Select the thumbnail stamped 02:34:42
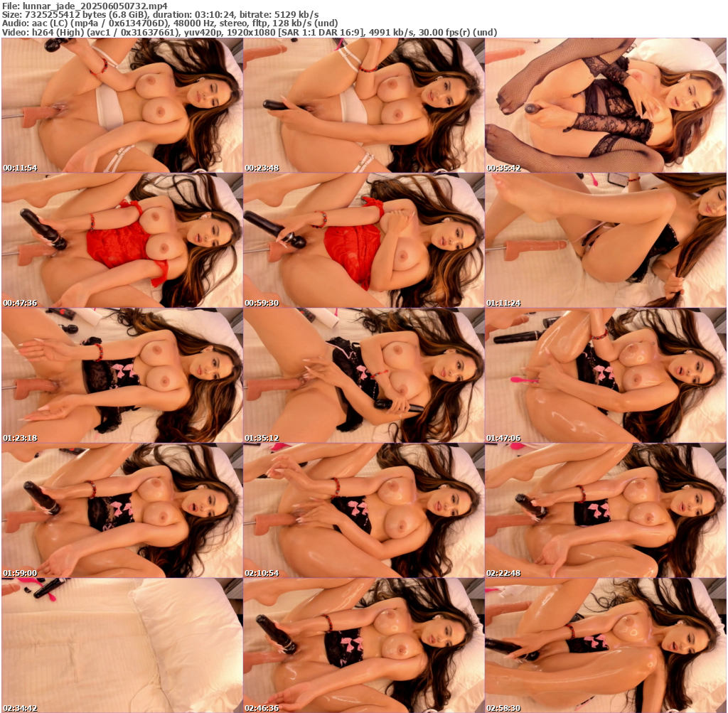Screen dimensions: 728x713 click(x=122, y=645)
